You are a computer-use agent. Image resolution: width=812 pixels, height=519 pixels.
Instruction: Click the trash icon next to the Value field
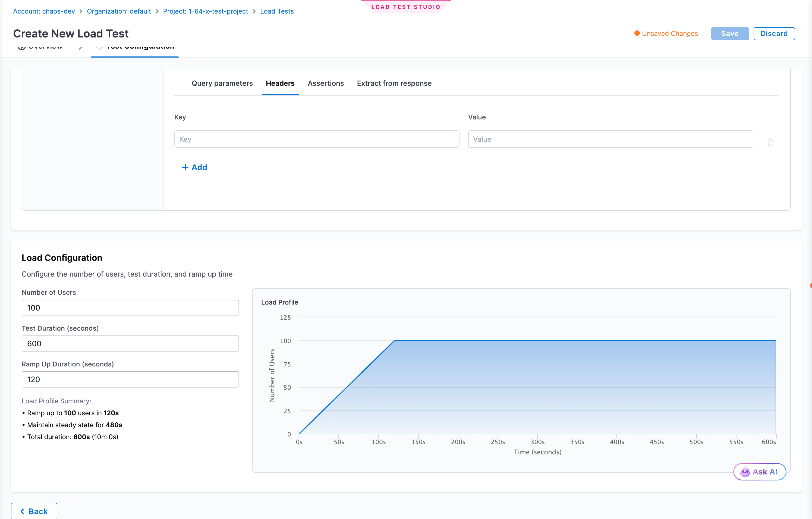[770, 142]
